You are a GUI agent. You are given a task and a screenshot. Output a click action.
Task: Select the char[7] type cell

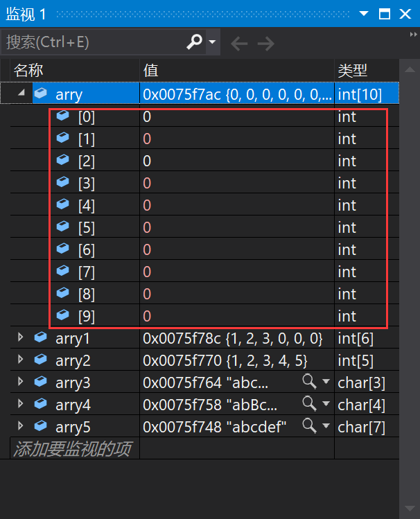click(x=367, y=427)
